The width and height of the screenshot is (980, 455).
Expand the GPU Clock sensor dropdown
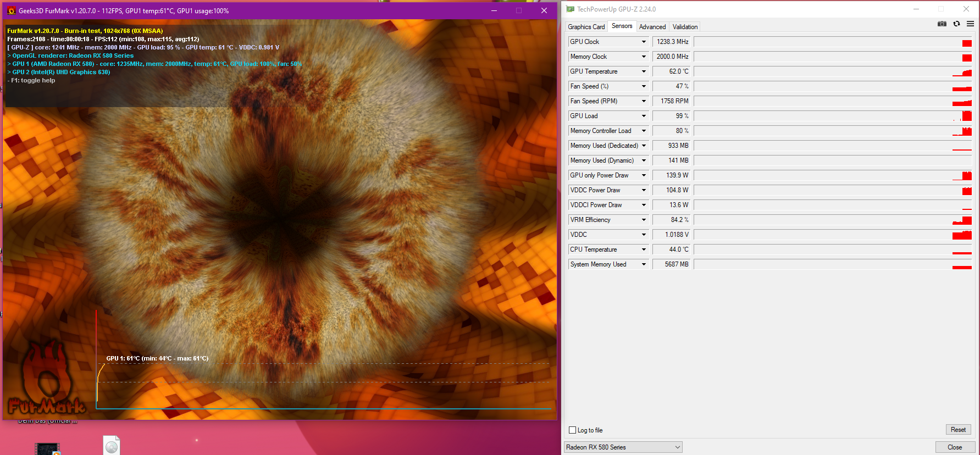click(x=644, y=42)
